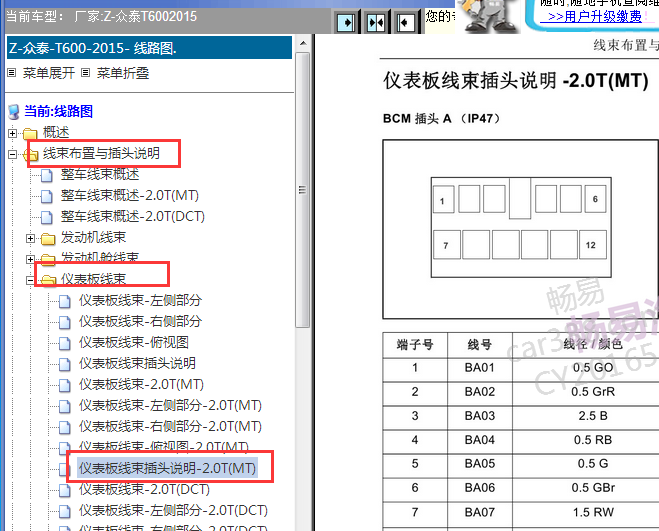Click the page icon beside 整车线束概述-2.0T(DCT)

pos(47,217)
